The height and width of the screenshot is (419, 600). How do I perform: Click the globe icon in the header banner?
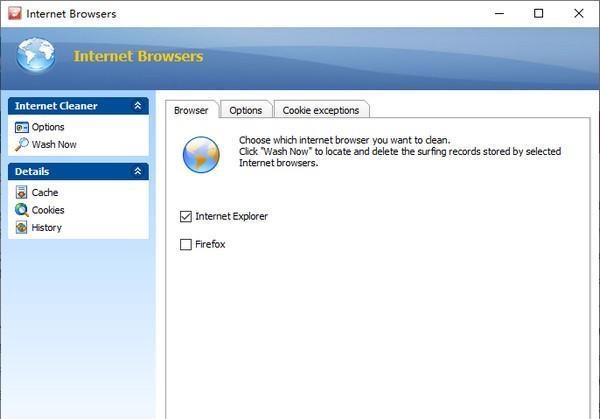coord(36,55)
